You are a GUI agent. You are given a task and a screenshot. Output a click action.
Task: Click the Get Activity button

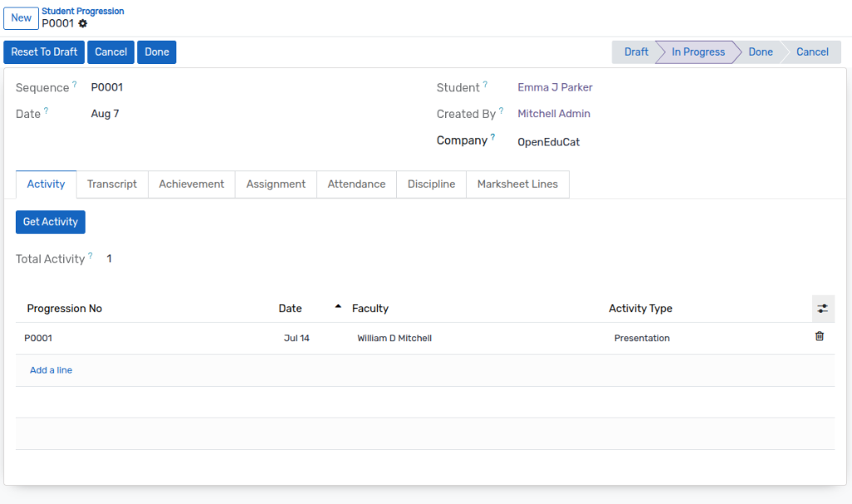[x=51, y=222]
